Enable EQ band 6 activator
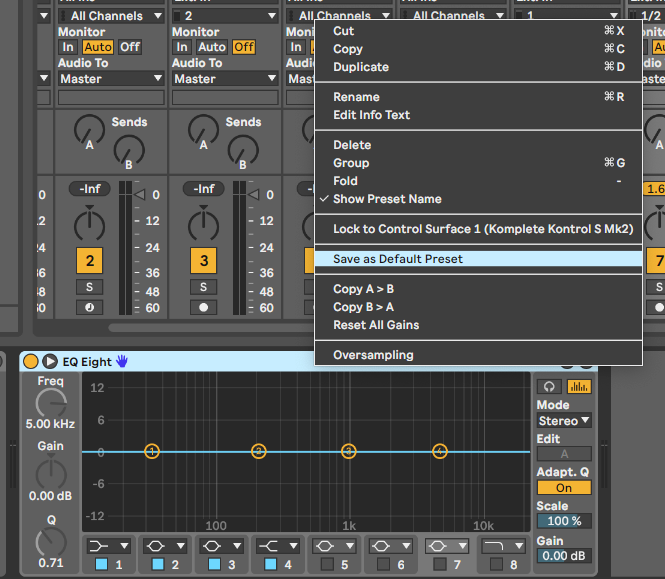This screenshot has height=579, width=665. pyautogui.click(x=383, y=564)
